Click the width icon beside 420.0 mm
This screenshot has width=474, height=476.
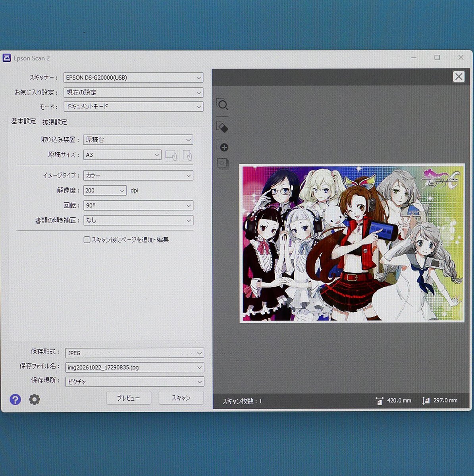point(380,401)
